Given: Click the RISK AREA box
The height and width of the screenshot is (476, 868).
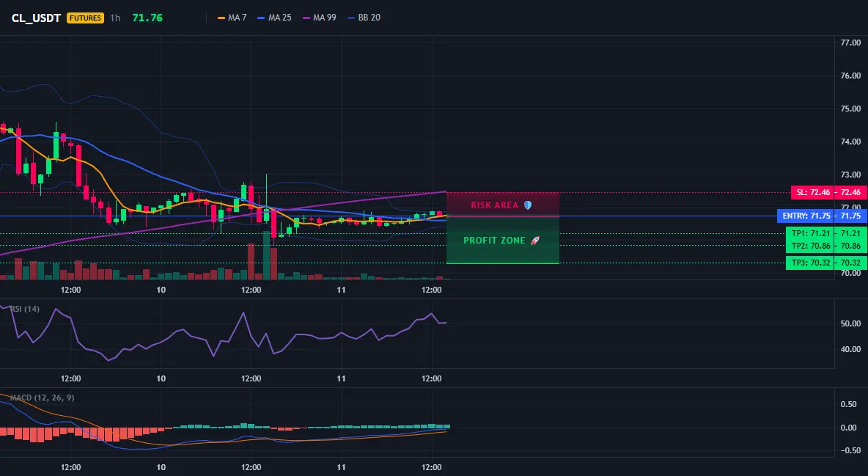Looking at the screenshot, I should click(x=503, y=205).
